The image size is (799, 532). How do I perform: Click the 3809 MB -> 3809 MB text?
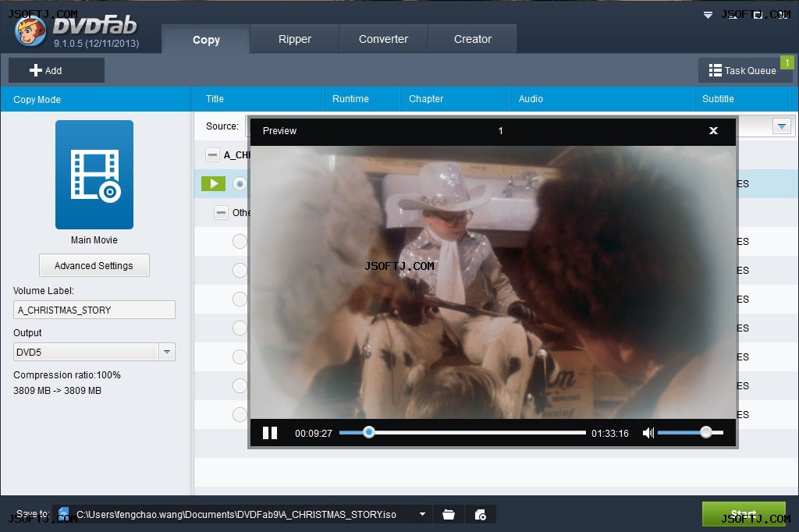pyautogui.click(x=57, y=391)
